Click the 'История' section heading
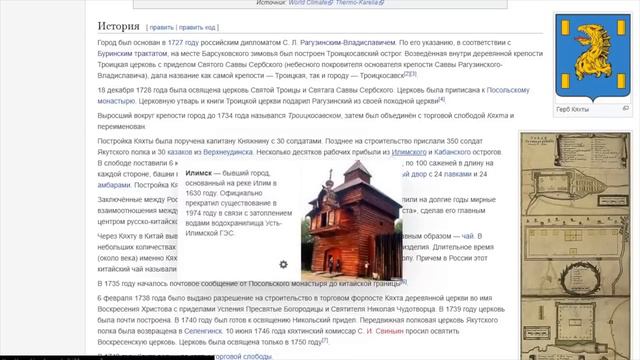640x360 pixels. [x=118, y=26]
